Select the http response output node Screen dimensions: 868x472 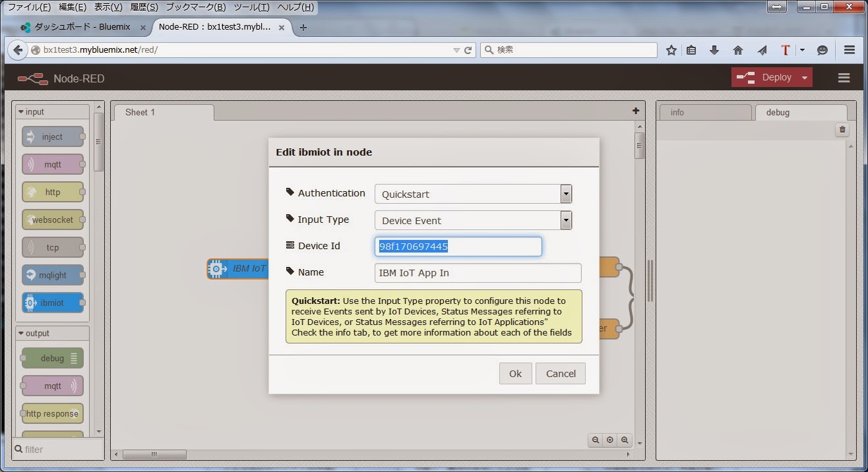53,414
